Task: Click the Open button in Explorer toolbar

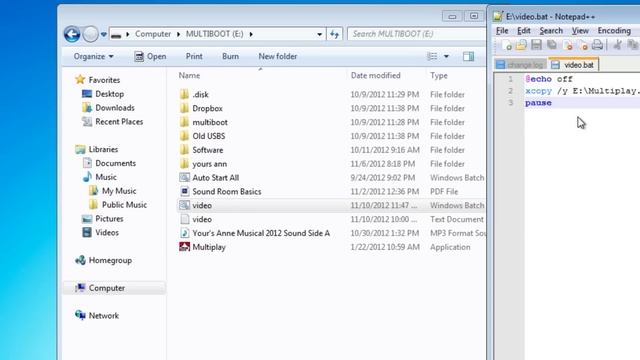Action: coord(150,56)
